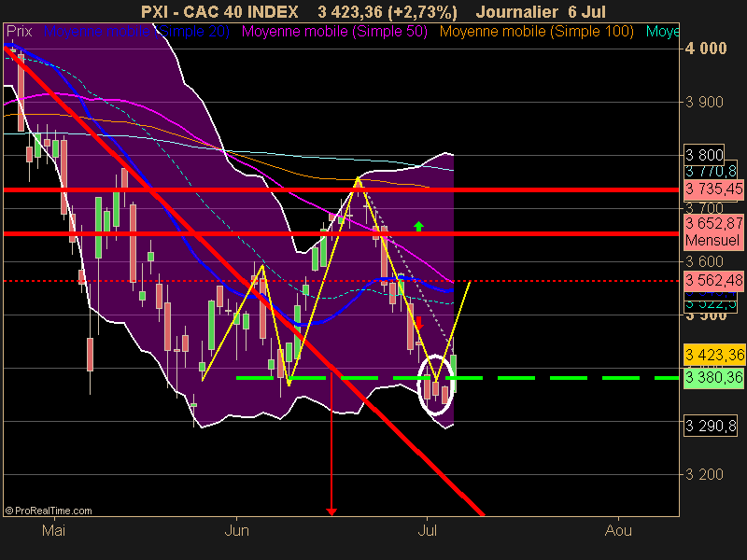Click the 3 652,87 Mensuel price label

(713, 231)
